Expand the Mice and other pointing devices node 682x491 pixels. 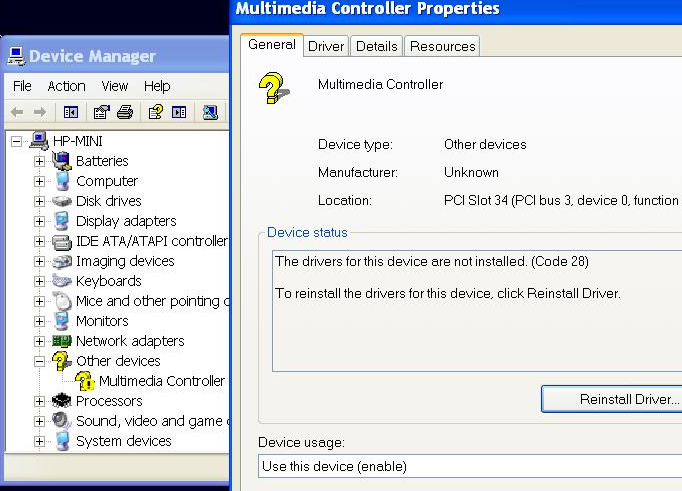pos(39,301)
